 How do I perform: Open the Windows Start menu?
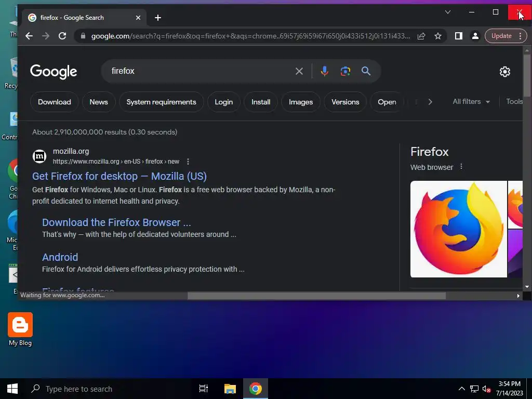[x=12, y=389]
